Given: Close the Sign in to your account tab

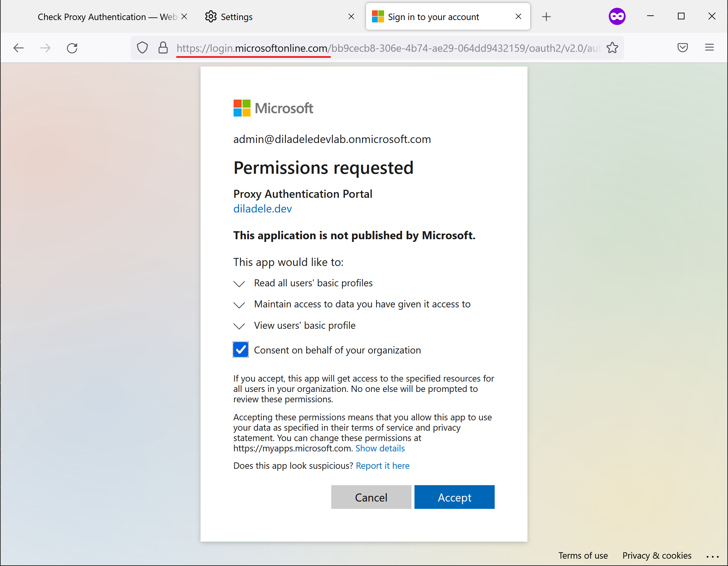Looking at the screenshot, I should pyautogui.click(x=518, y=16).
